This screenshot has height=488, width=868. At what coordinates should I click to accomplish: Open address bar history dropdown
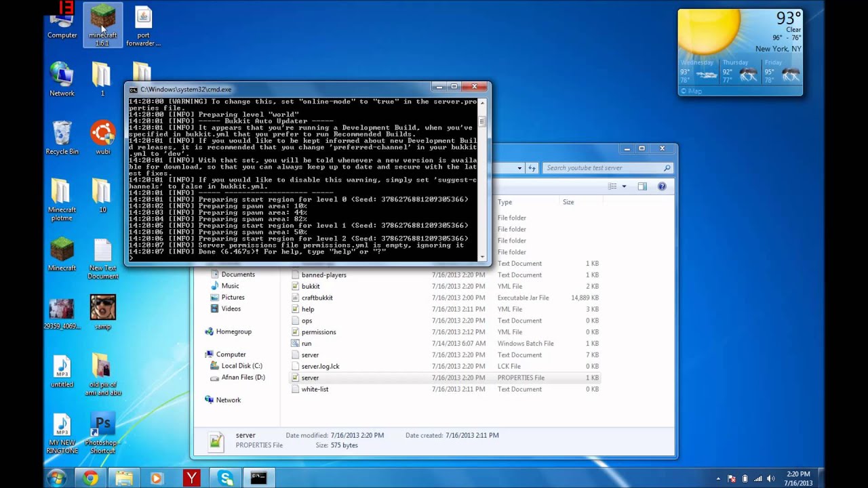coord(519,168)
